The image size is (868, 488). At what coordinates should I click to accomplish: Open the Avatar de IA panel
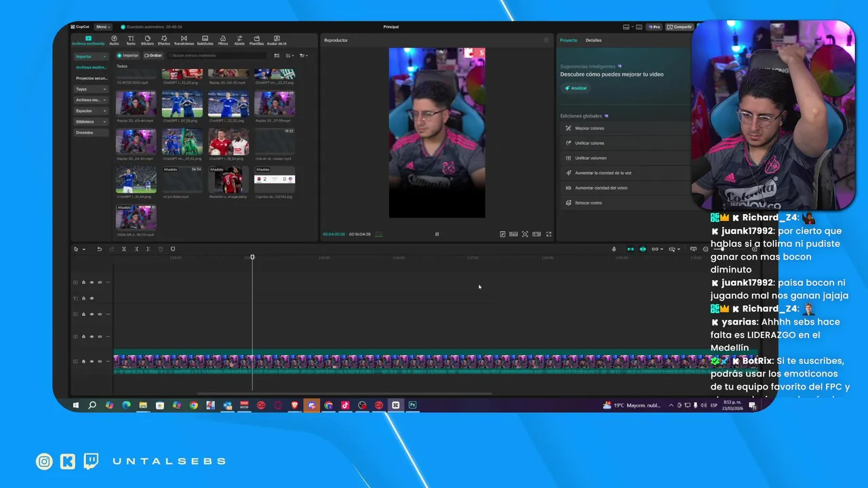pos(277,41)
